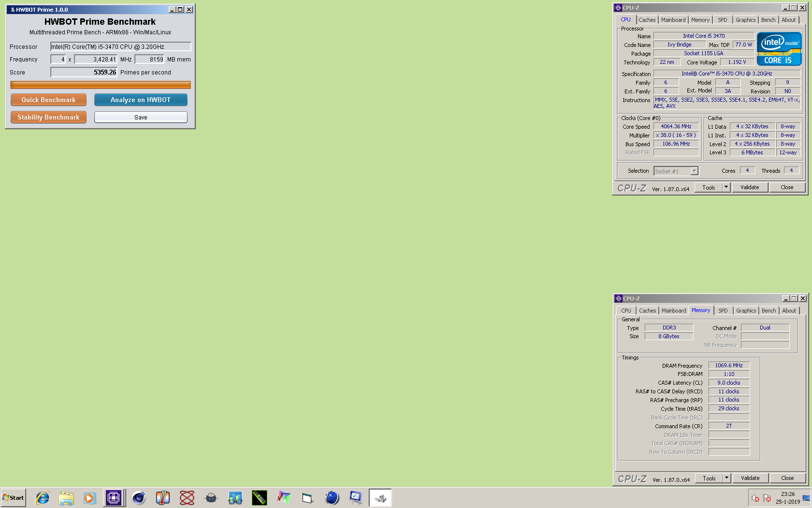Open the bar-chart with glasses icon in taskbar
Screen dimensions: 812x508
pos(235,498)
